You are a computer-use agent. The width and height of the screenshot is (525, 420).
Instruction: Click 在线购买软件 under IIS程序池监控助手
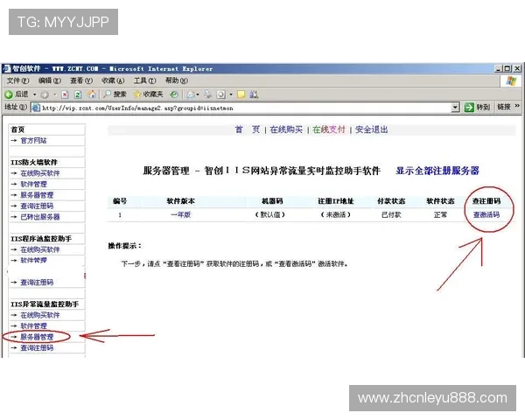(x=40, y=249)
